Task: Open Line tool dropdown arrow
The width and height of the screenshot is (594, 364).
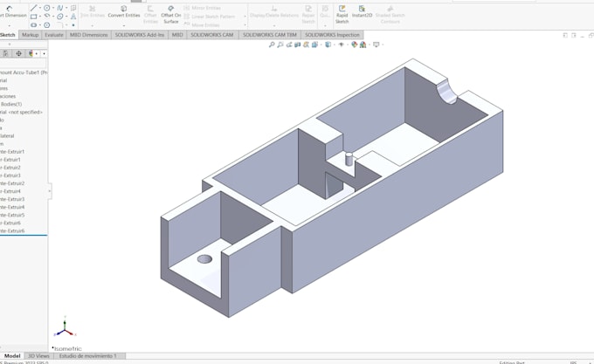Action: click(40, 8)
